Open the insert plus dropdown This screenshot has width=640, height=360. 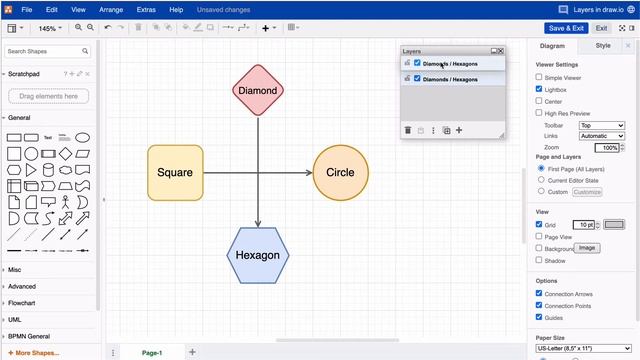[269, 28]
